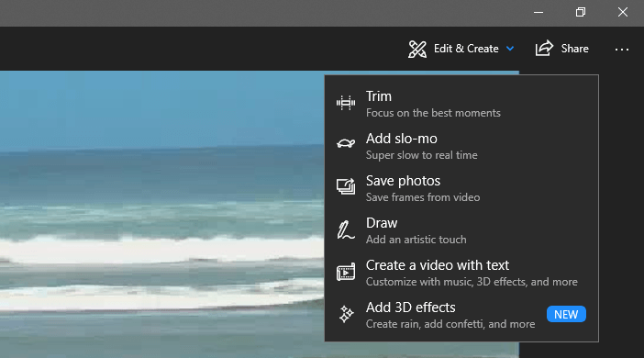Choose Trim from the menu
The height and width of the screenshot is (358, 644).
point(461,104)
